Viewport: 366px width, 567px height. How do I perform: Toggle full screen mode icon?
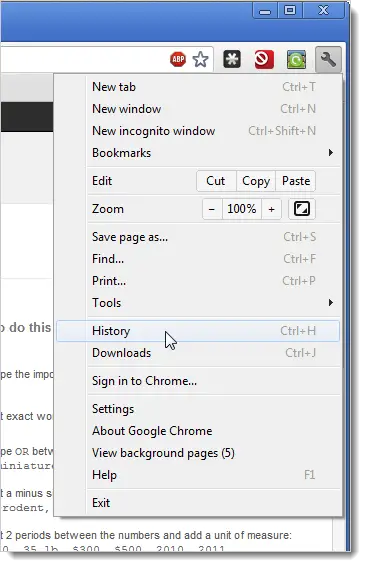(x=302, y=209)
